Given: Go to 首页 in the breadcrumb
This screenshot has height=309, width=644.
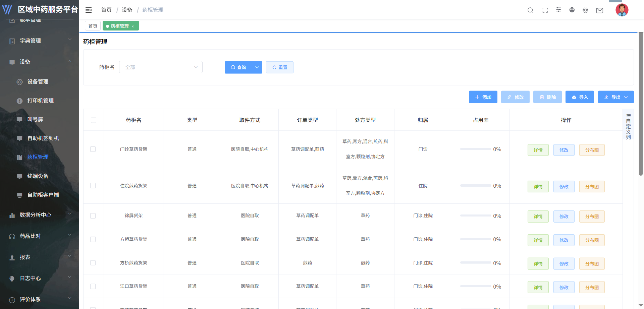Looking at the screenshot, I should click(106, 10).
